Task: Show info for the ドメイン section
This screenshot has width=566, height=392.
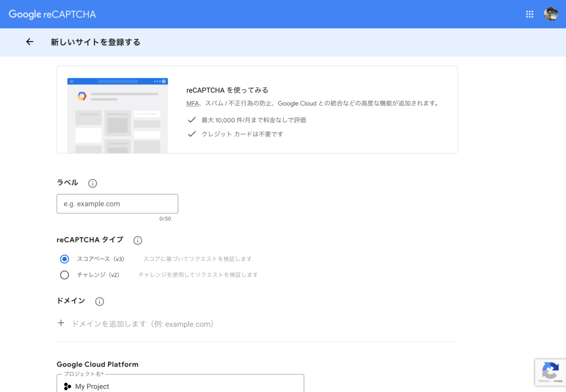Action: coord(99,301)
